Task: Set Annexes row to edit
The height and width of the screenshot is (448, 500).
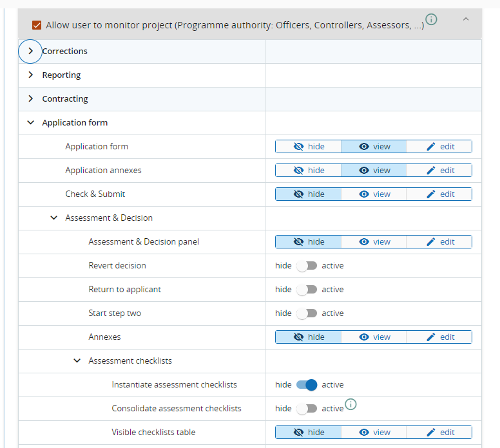Action: pyautogui.click(x=439, y=337)
